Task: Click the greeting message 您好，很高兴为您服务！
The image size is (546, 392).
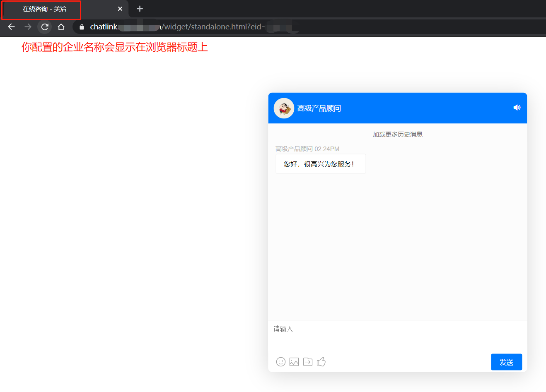Action: tap(321, 164)
